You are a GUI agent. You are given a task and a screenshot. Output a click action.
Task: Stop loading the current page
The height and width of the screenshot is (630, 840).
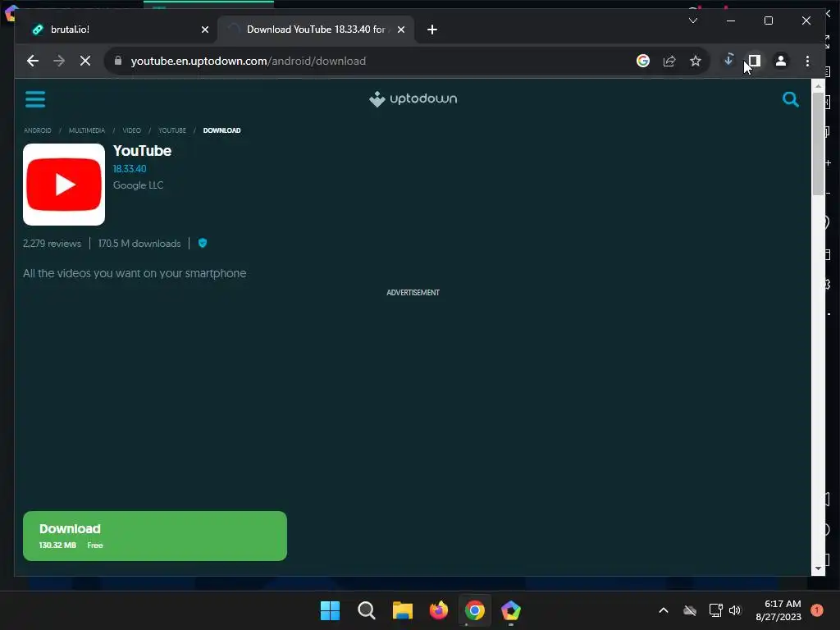(85, 61)
